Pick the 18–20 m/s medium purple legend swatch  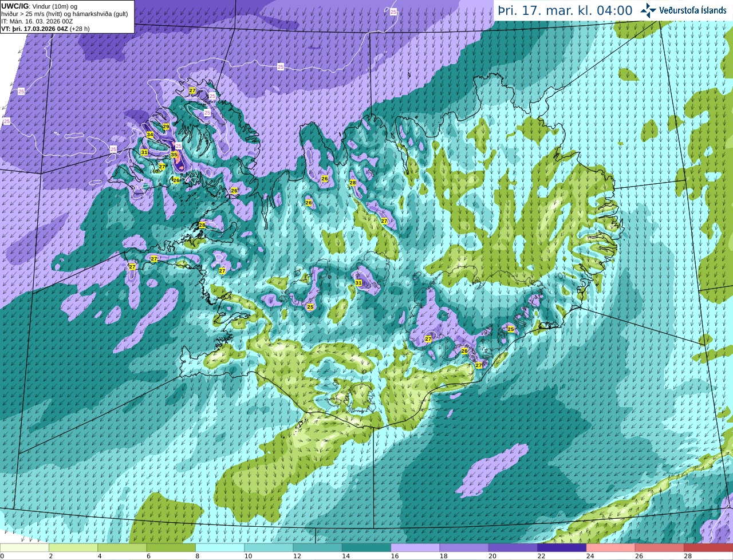(464, 548)
